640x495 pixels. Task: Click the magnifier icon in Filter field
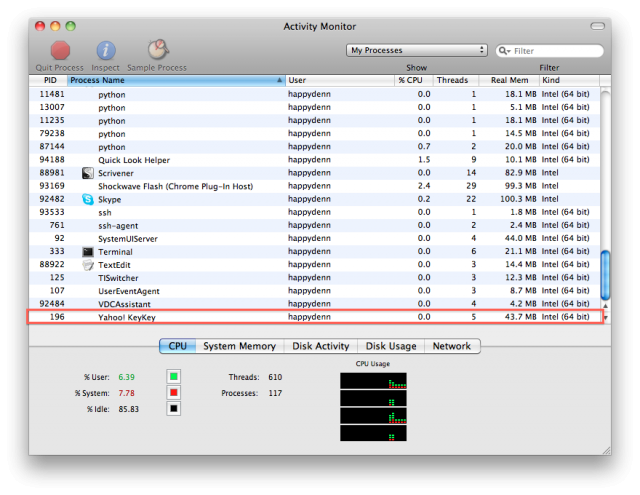coord(504,51)
